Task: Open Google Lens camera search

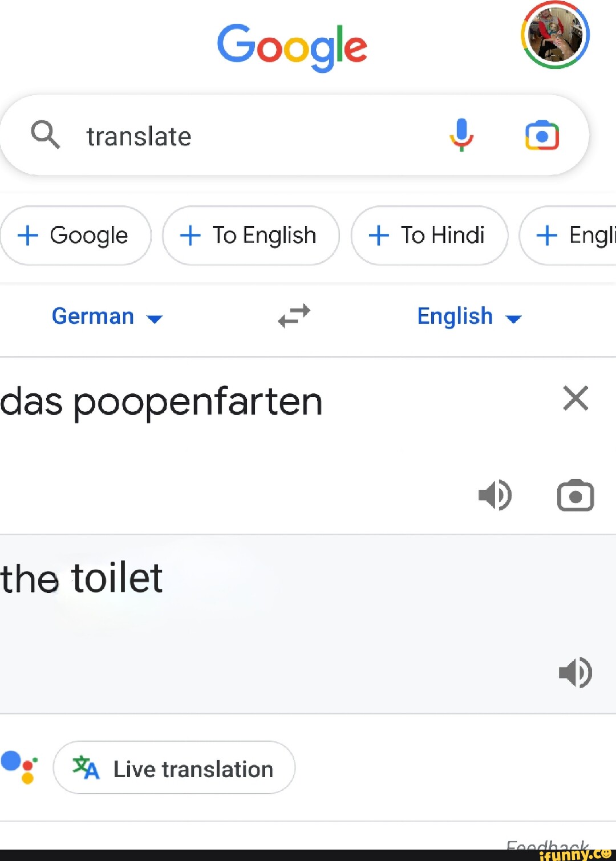Action: pos(542,136)
